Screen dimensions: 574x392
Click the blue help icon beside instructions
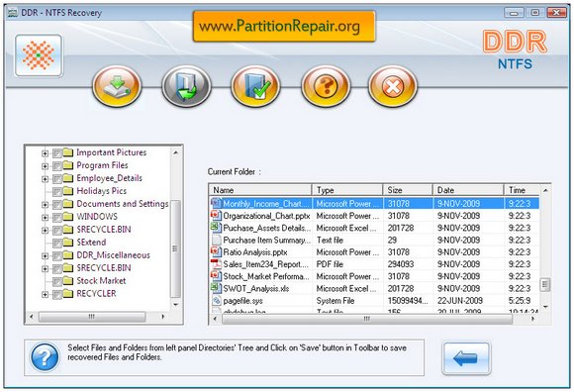point(45,357)
